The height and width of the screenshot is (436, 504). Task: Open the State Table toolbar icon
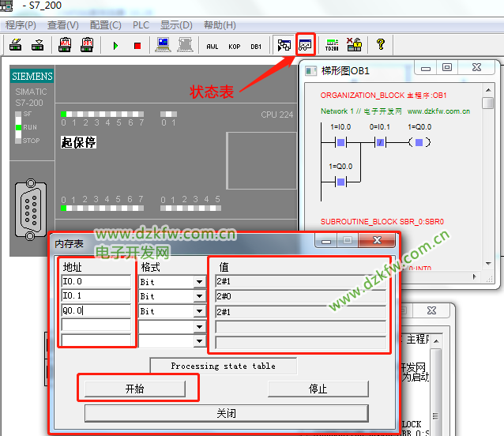(x=306, y=45)
